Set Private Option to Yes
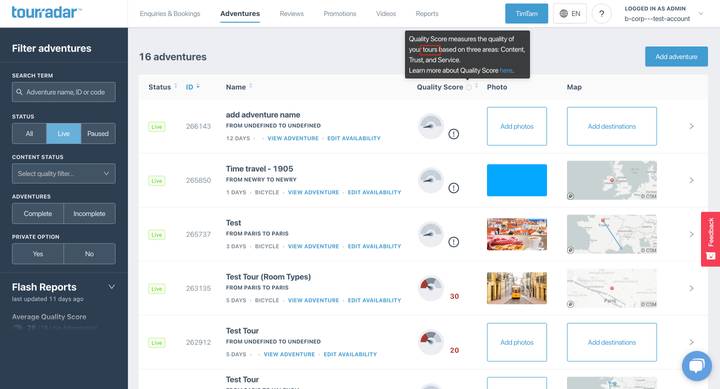The width and height of the screenshot is (720, 389). 38,254
